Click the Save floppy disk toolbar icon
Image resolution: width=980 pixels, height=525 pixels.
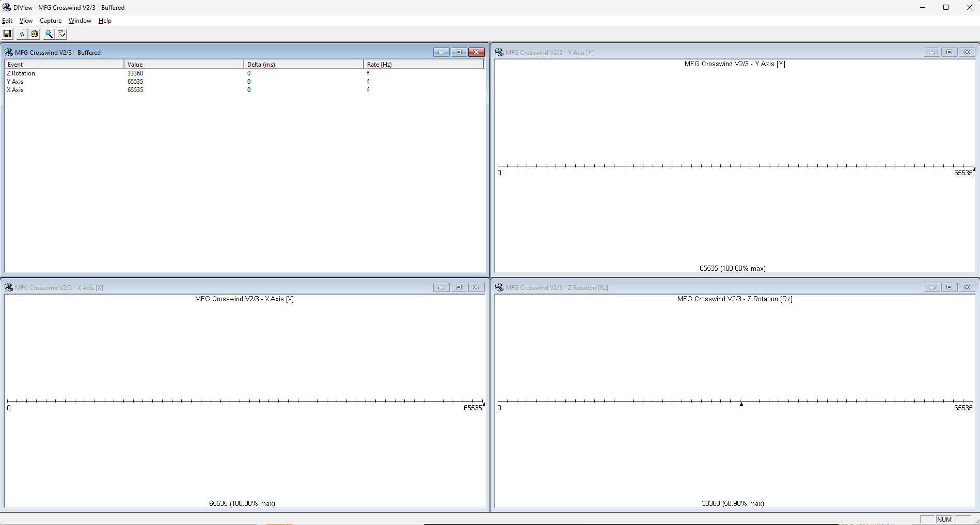tap(7, 34)
